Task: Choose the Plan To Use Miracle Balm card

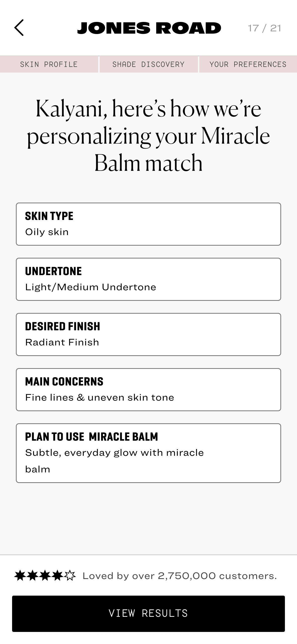Action: [x=148, y=453]
